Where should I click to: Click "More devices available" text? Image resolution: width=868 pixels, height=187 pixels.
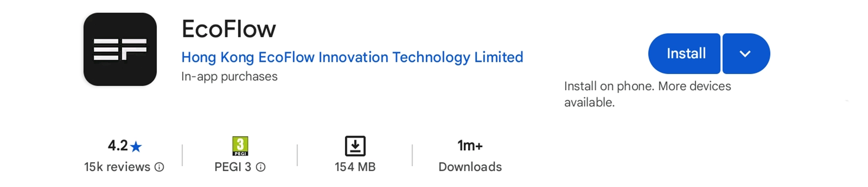(x=694, y=86)
